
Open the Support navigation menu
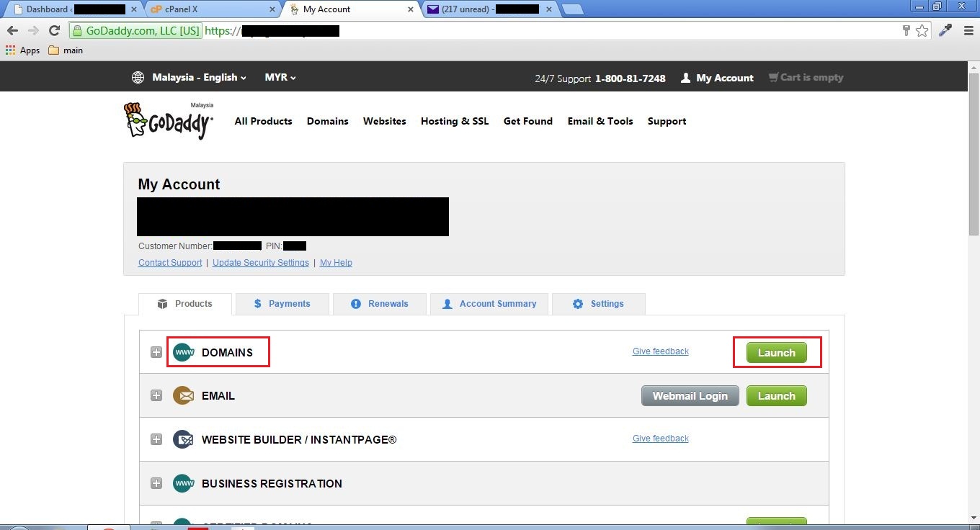pyautogui.click(x=667, y=121)
